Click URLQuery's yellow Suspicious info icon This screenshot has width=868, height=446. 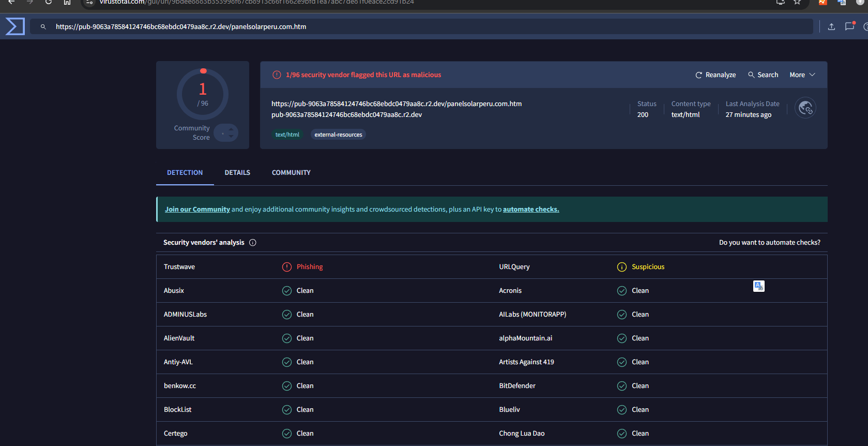(622, 267)
